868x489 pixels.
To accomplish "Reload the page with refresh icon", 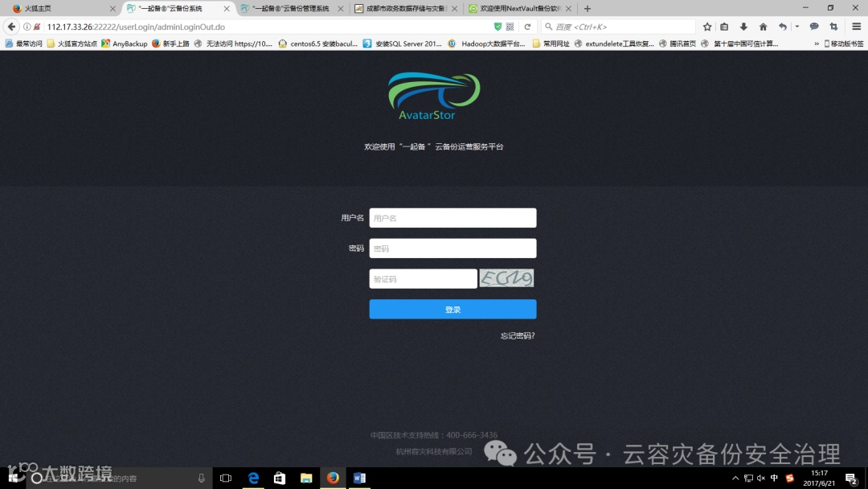I will tap(527, 27).
